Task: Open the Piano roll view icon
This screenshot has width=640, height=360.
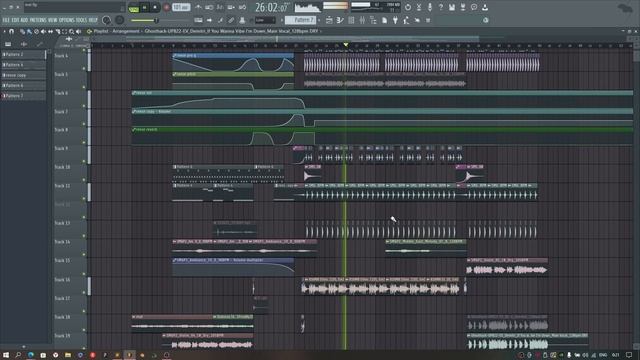Action: click(x=340, y=20)
